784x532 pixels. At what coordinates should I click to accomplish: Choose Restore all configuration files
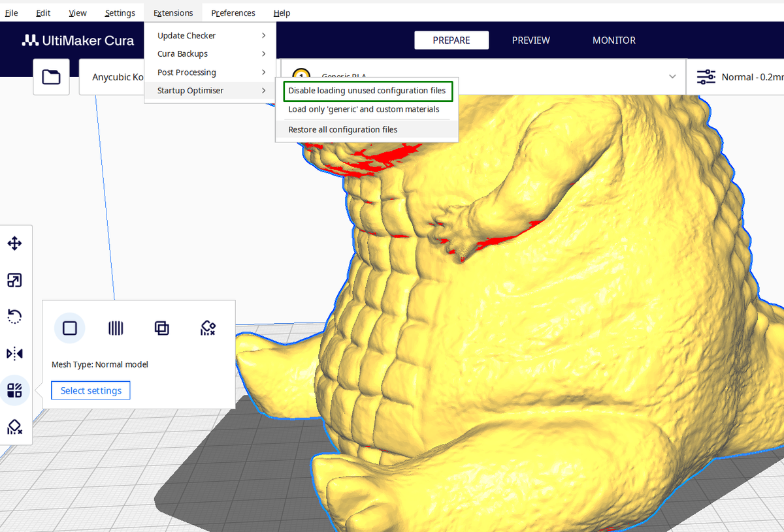click(367, 129)
